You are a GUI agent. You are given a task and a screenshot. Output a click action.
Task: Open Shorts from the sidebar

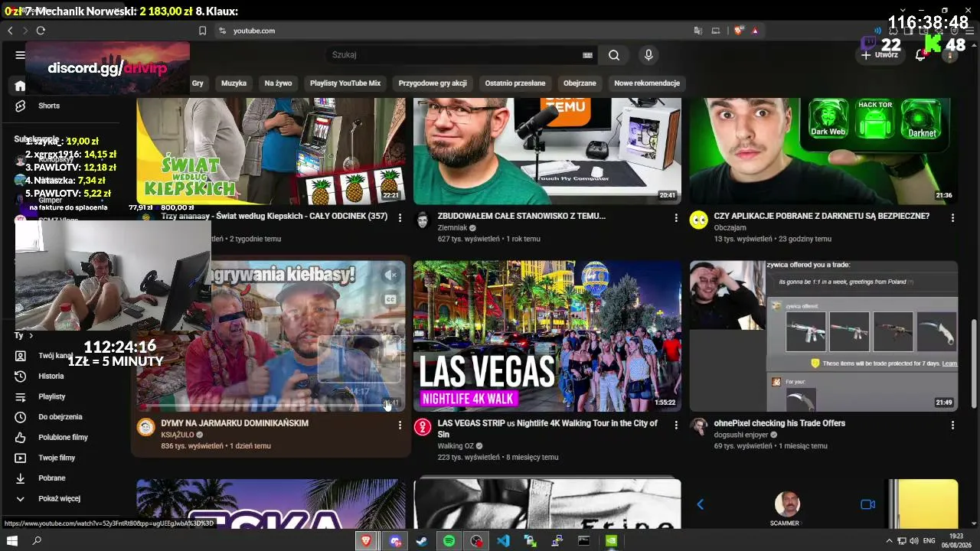point(49,106)
